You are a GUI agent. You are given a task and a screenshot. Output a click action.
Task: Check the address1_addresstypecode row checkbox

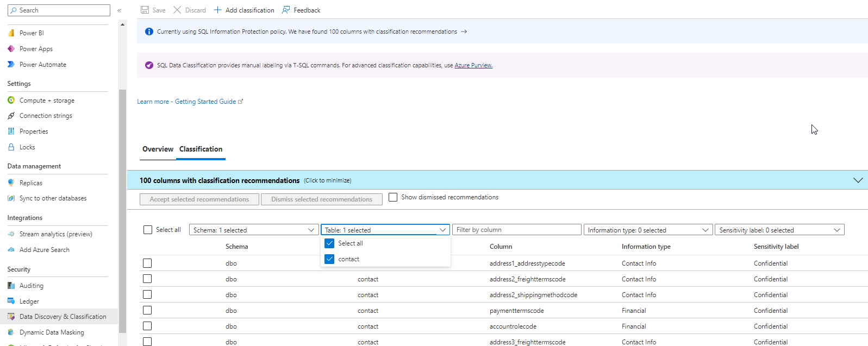coord(147,263)
